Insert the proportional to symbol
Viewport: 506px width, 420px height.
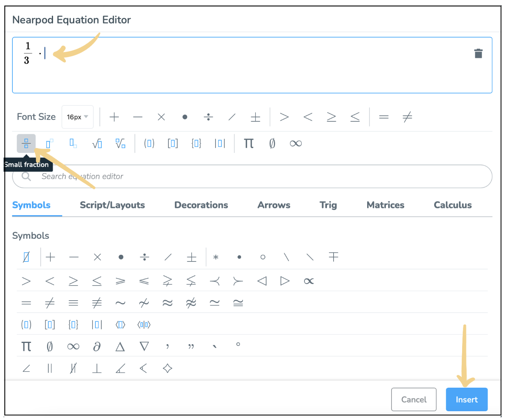coord(308,281)
